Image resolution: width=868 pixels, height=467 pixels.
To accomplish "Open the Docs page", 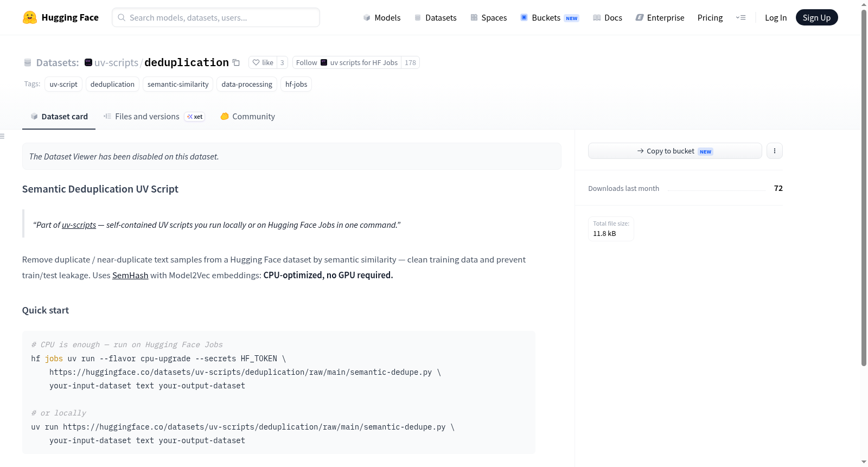I will coord(608,17).
